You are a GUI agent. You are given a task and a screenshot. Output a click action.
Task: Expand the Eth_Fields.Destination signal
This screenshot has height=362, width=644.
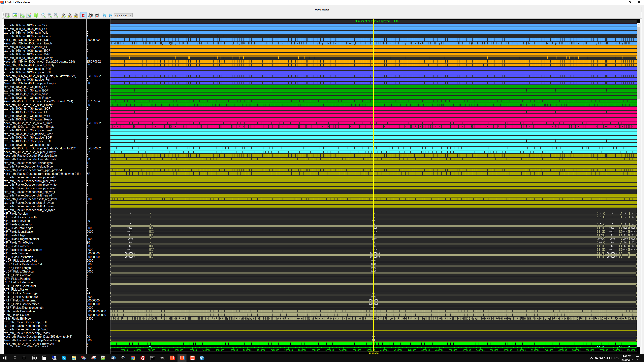click(x=4, y=311)
